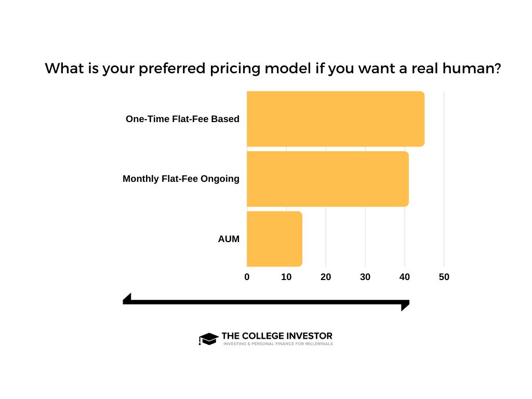Screen dimensions: 532x399
Task: Open The College Investor brand name
Action: (x=276, y=336)
